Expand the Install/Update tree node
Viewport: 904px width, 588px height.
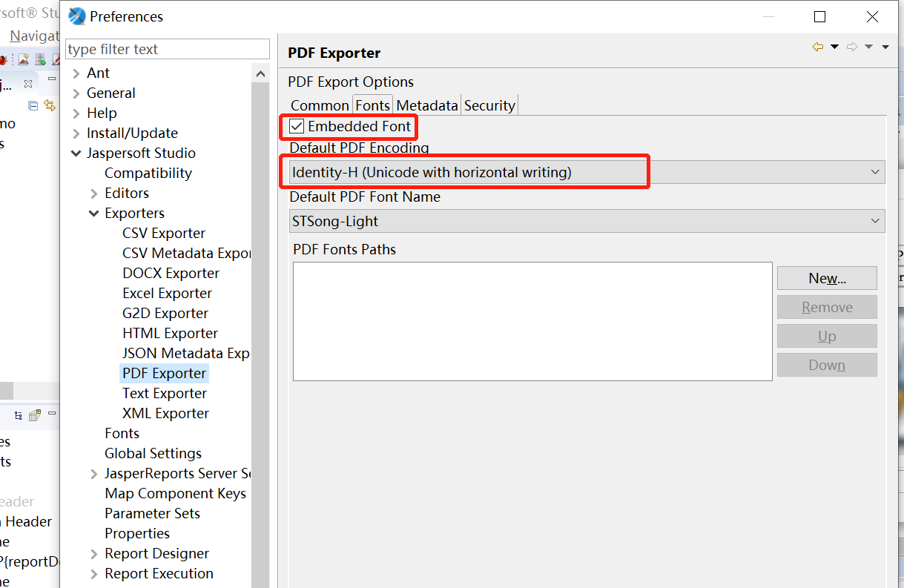pyautogui.click(x=76, y=133)
